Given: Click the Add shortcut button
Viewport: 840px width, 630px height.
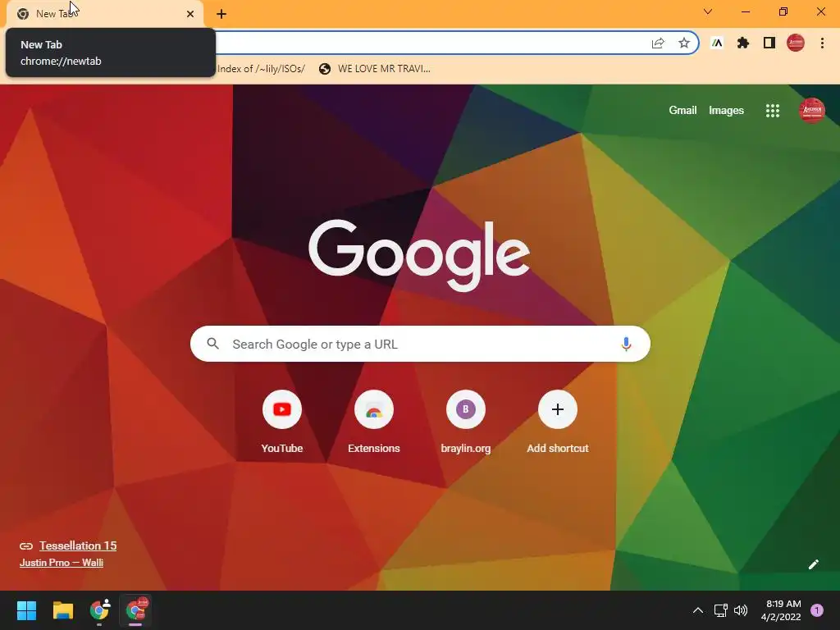Looking at the screenshot, I should pyautogui.click(x=558, y=422).
